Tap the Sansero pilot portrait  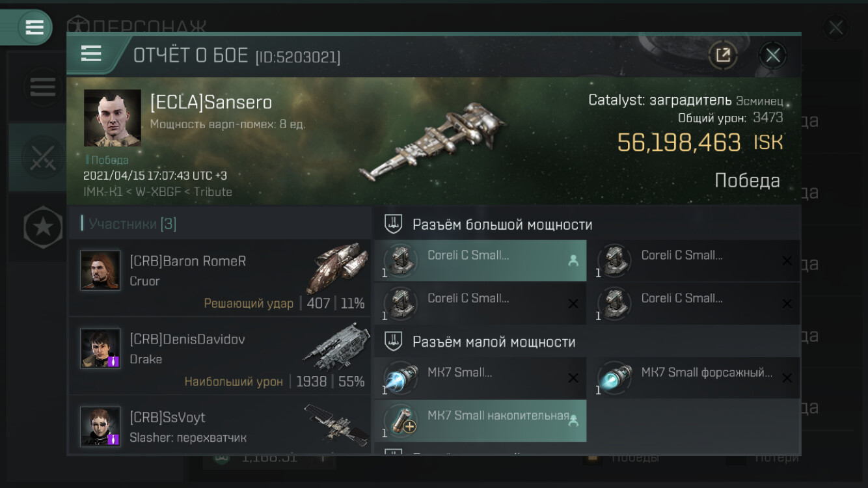[x=113, y=118]
